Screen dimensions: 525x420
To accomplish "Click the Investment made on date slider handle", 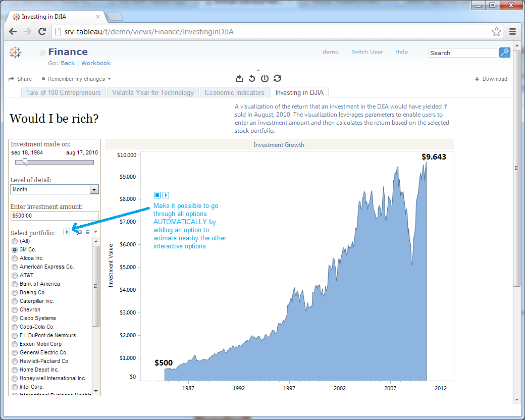I will 25,162.
